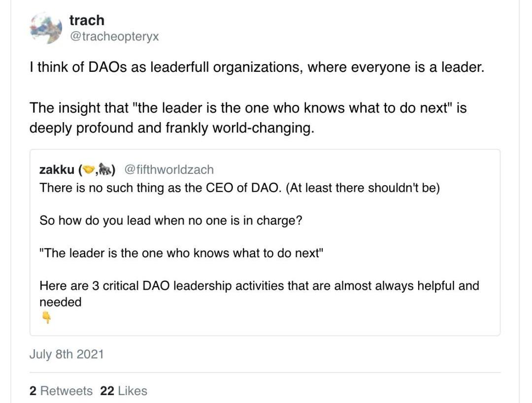
Task: Open the quoted tweet about CEO of DAO
Action: point(265,242)
